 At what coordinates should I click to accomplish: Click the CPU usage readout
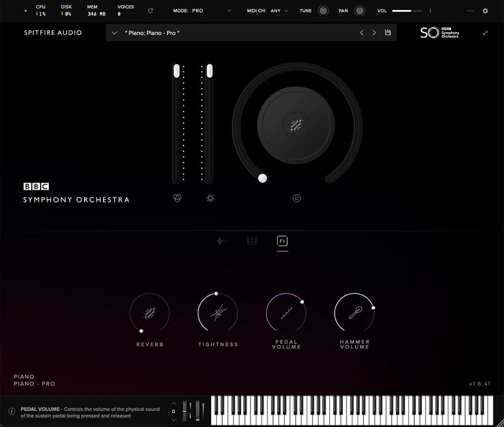(x=40, y=10)
